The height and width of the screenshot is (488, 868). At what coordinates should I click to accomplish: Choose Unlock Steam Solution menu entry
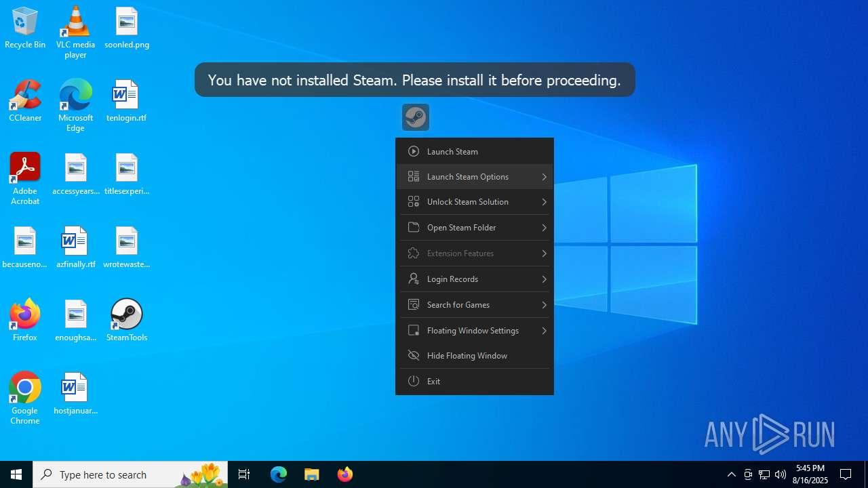point(475,202)
